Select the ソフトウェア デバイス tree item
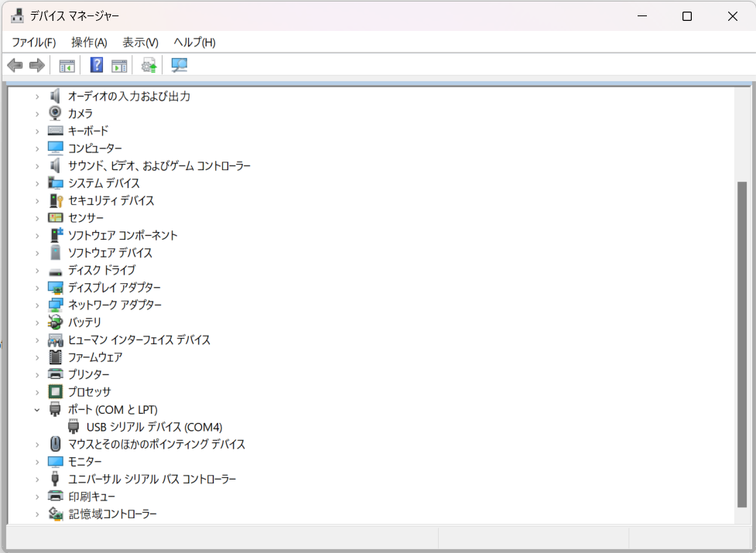The image size is (756, 553). 110,252
